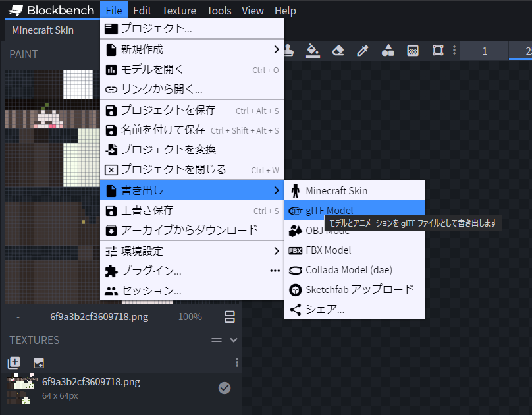Screen dimensions: 532x415
Task: Export as glTF Model
Action: pos(354,210)
